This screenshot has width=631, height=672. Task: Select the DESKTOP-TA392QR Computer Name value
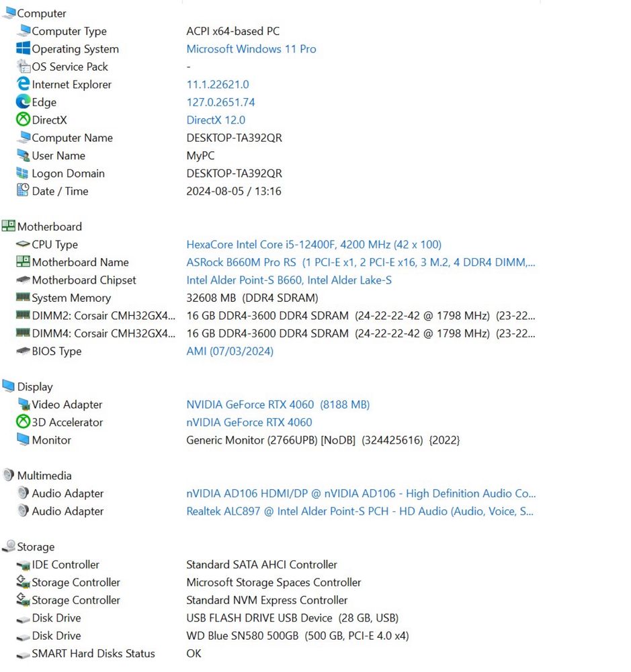(234, 138)
